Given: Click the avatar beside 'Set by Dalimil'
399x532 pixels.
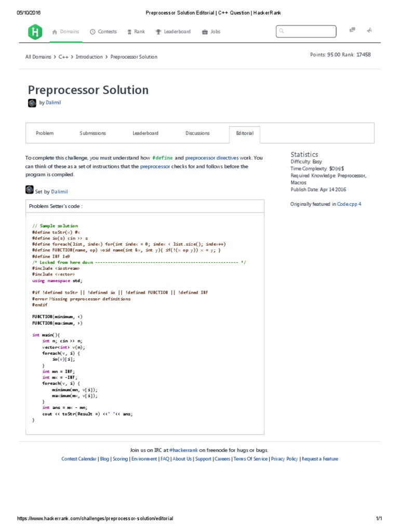Looking at the screenshot, I should point(30,191).
